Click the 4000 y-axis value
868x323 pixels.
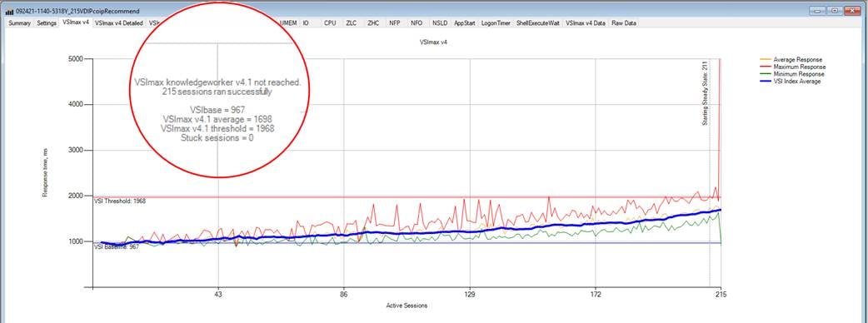tap(76, 105)
